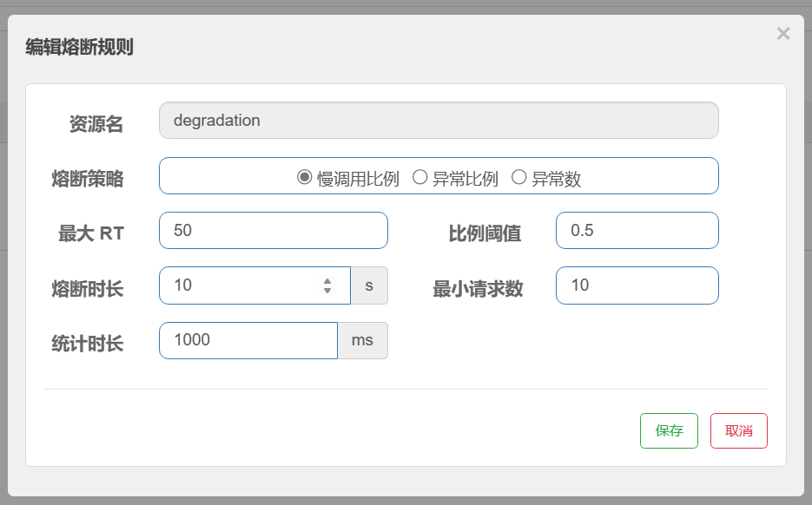This screenshot has height=505, width=812.
Task: Click the 最小请求数 input field
Action: 637,285
